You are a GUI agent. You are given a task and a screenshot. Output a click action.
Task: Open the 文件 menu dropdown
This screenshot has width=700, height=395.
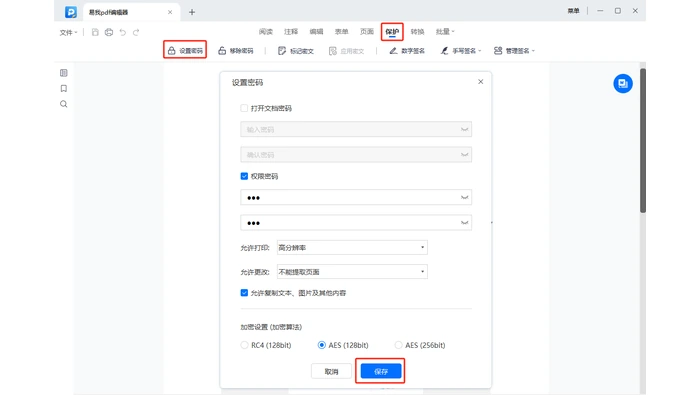pos(68,32)
